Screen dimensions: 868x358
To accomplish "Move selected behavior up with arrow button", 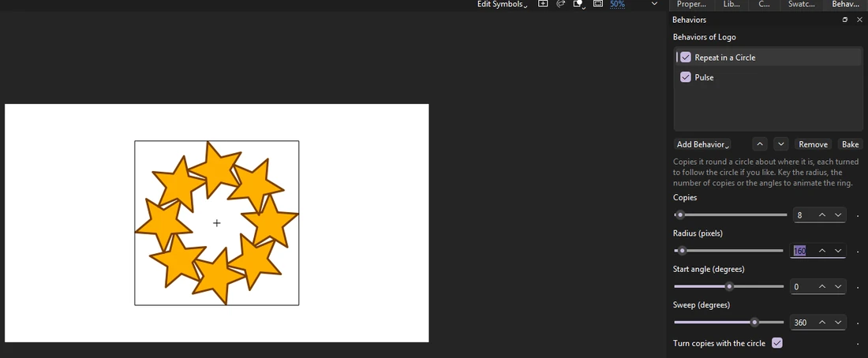I will (x=760, y=144).
